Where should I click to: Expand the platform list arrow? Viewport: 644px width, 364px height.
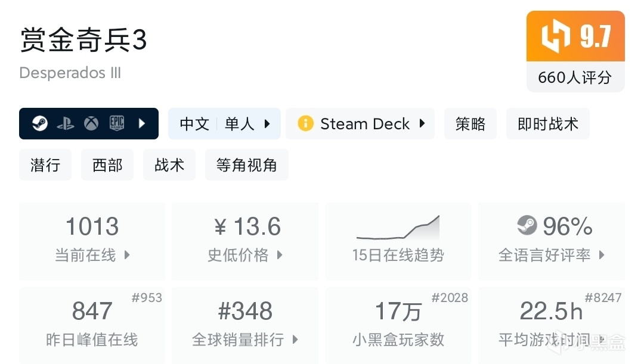tap(142, 123)
